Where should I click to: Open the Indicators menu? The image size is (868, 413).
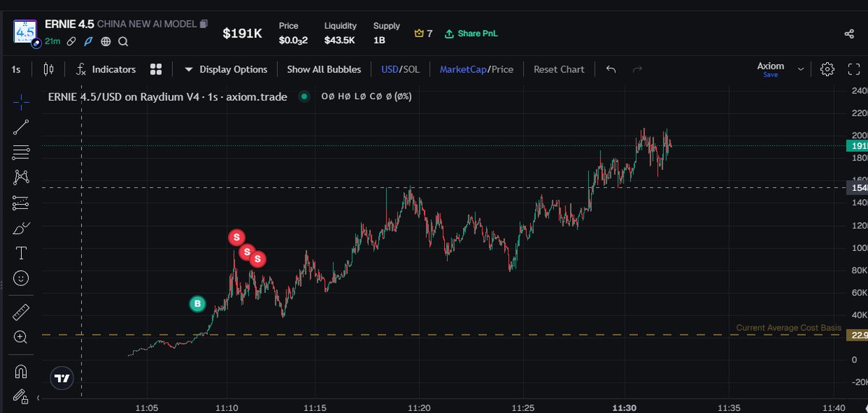(106, 69)
